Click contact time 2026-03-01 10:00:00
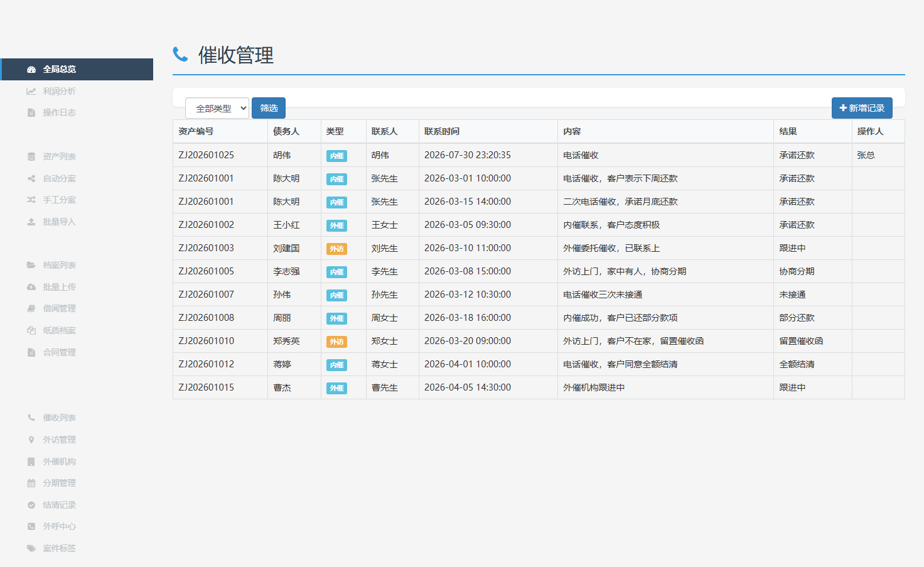The image size is (924, 567). coord(468,178)
